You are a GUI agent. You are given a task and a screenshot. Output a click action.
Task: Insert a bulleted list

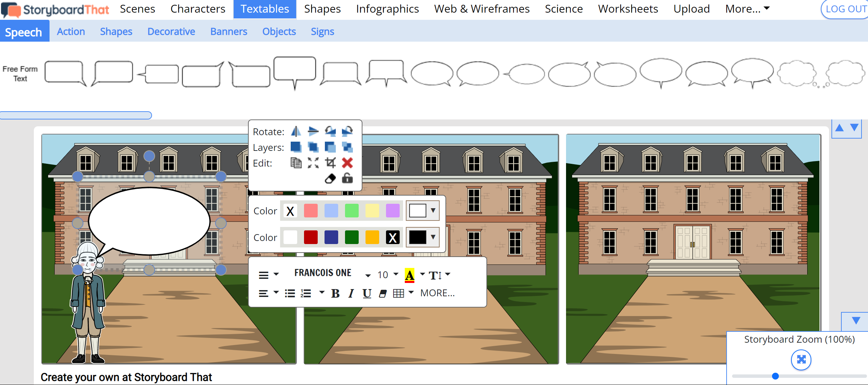(290, 293)
